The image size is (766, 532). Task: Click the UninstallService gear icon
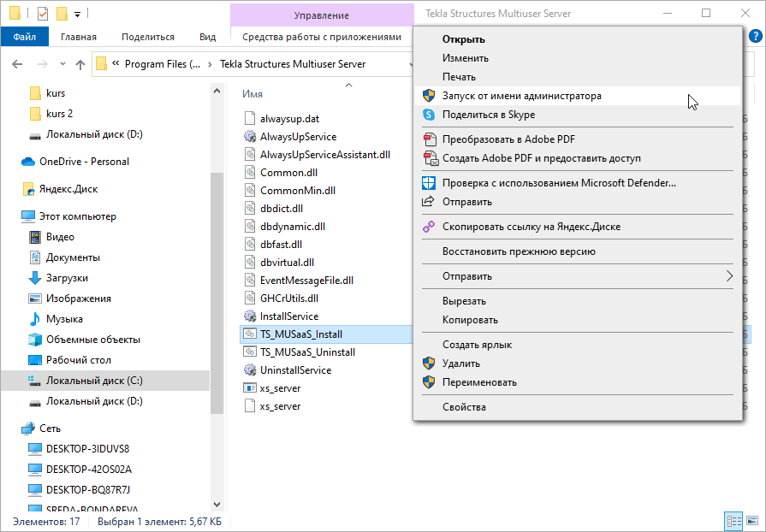pyautogui.click(x=250, y=370)
